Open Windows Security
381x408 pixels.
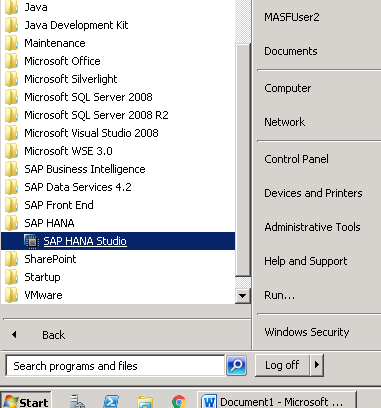[307, 332]
